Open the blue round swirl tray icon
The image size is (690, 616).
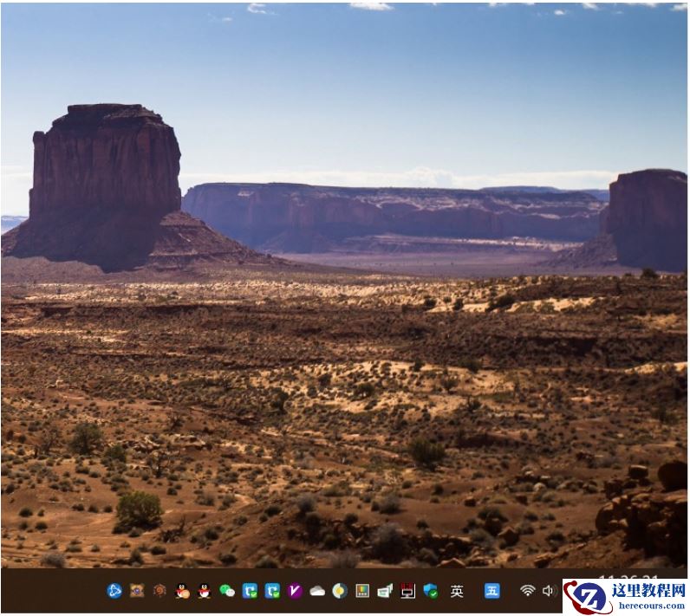(114, 591)
